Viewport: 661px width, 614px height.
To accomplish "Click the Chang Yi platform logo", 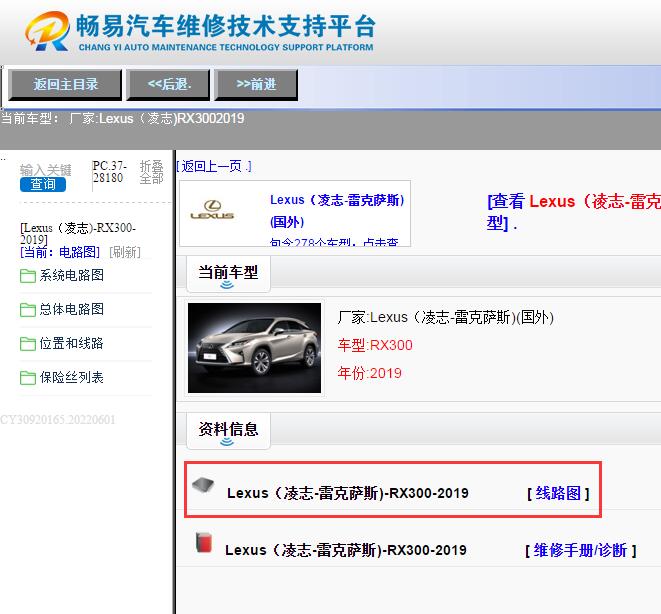I will coord(46,32).
